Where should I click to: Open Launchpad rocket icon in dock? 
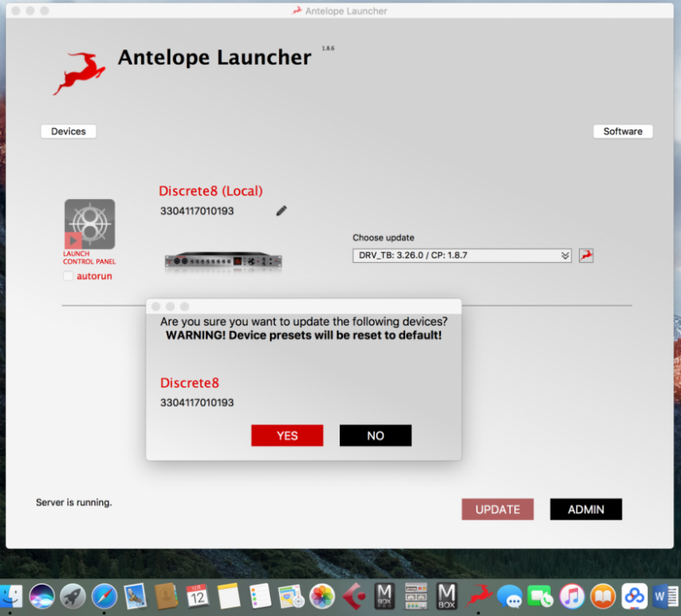pyautogui.click(x=73, y=596)
